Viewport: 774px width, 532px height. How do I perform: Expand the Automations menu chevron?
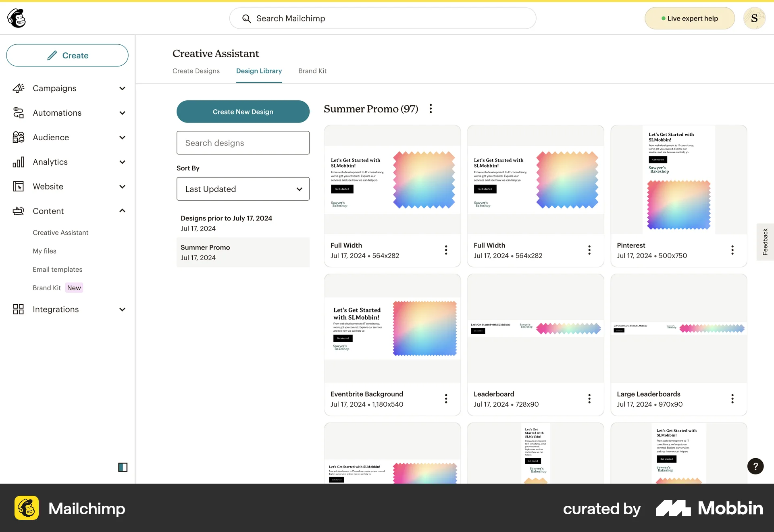(x=123, y=113)
